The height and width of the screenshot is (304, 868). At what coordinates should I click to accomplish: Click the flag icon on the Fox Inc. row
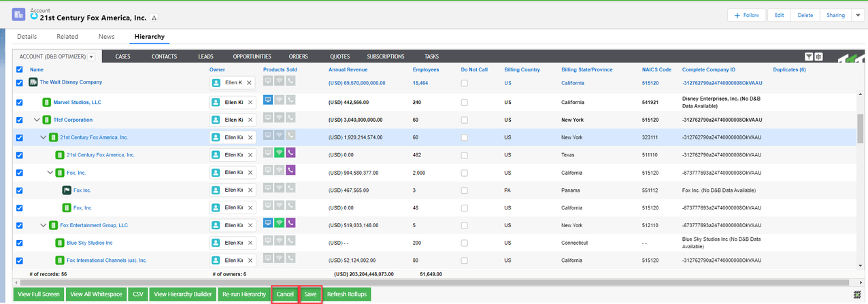tap(67, 190)
